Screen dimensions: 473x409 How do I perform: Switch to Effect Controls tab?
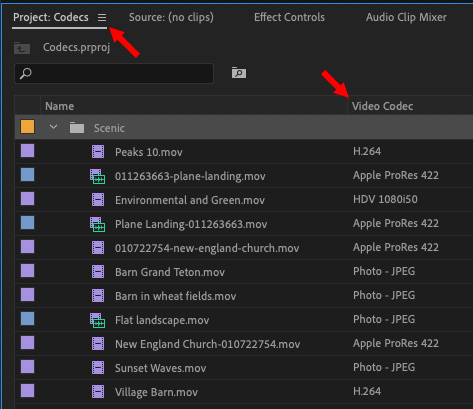click(289, 17)
